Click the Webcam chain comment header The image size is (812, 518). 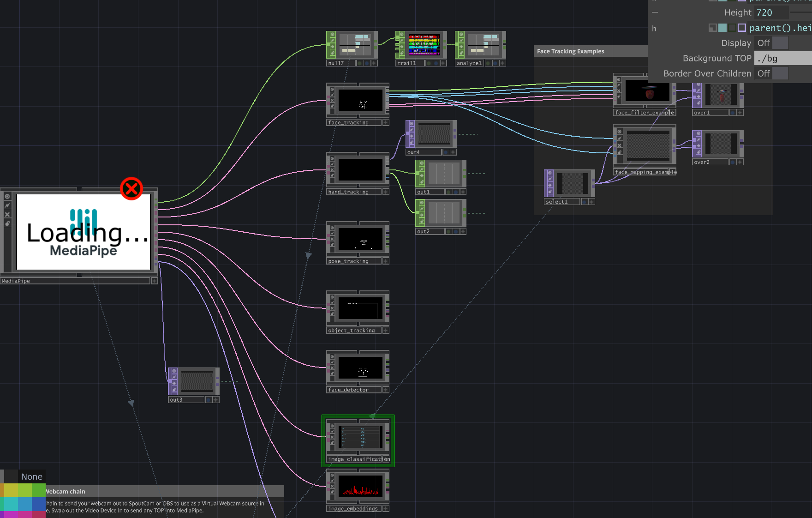click(65, 491)
